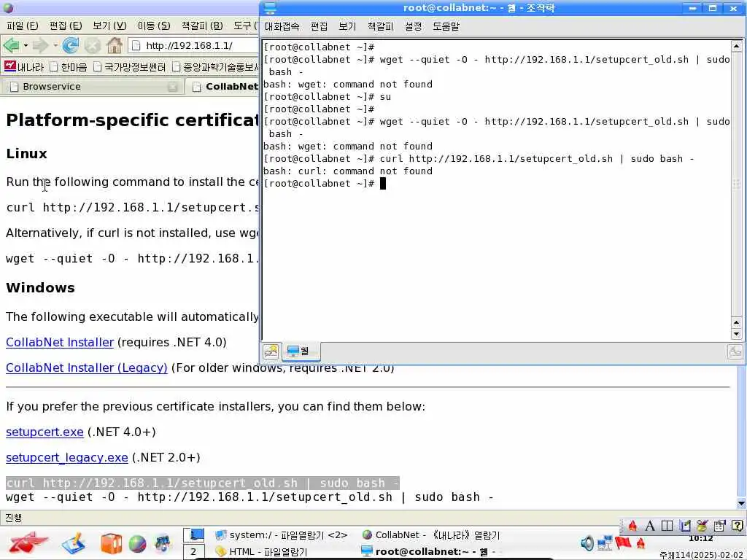Screen dimensions: 747x560
Task: Launch the globe browser icon in the taskbar
Action: (x=137, y=544)
